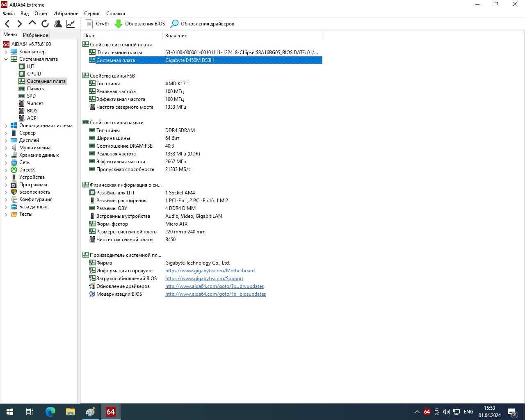Go up one level with Up arrow
Viewport: 525px width, 420px height.
[x=32, y=23]
